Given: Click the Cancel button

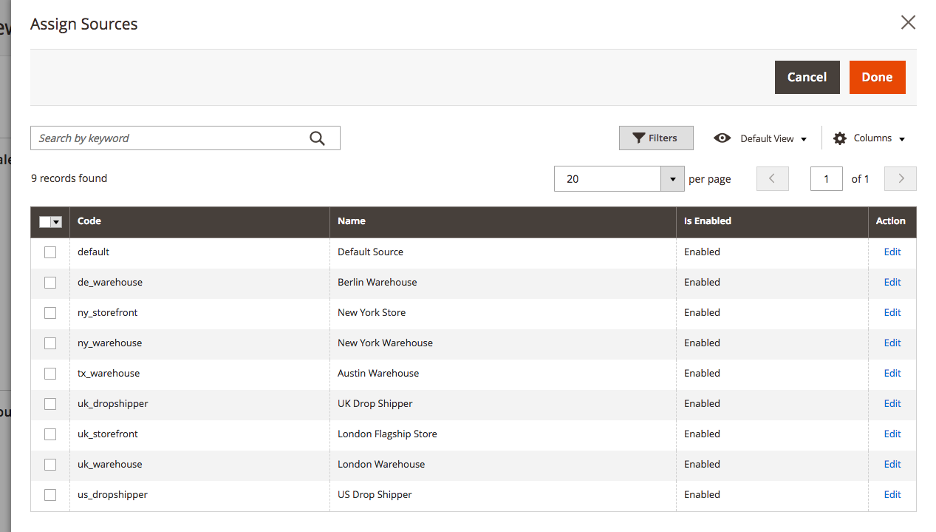Looking at the screenshot, I should 807,77.
